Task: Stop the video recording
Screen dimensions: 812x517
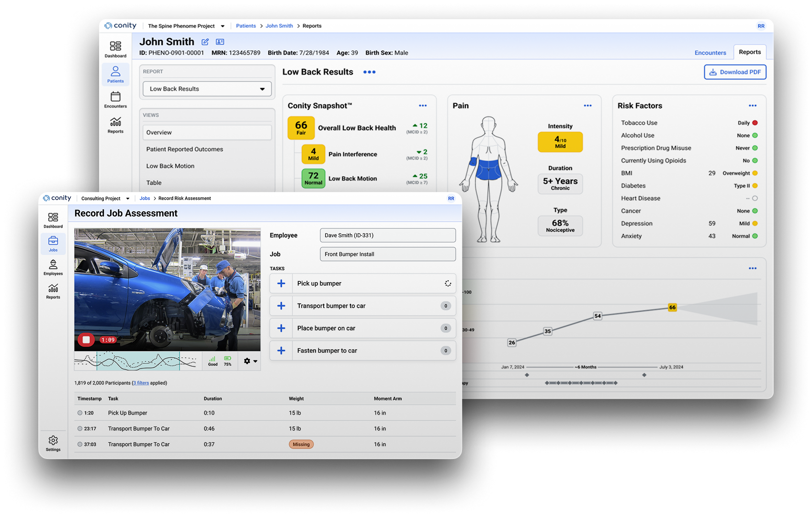Action: point(86,340)
